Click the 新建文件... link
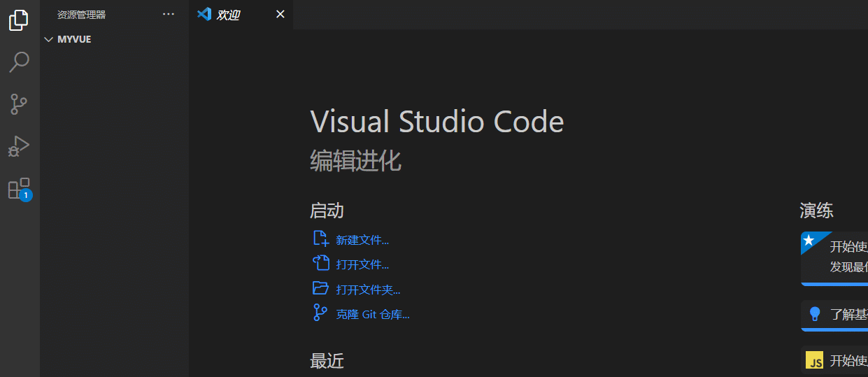The image size is (868, 377). 362,240
